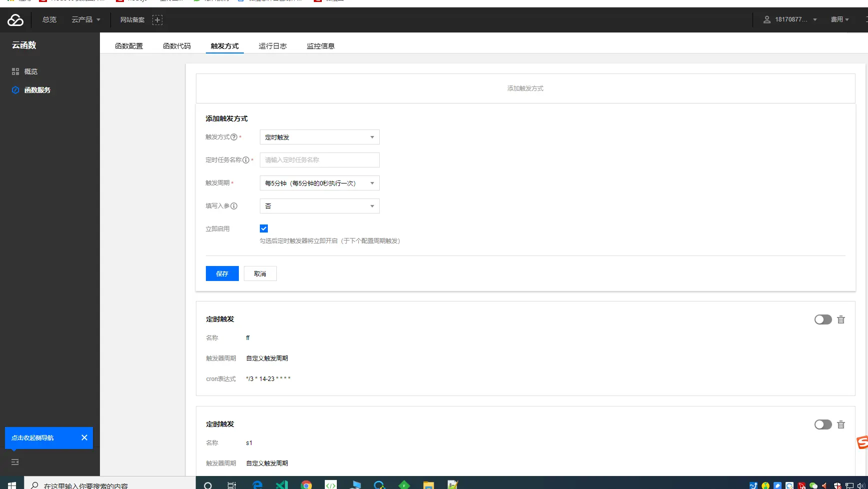Collapse sidebar using bottom menu icon
This screenshot has width=868, height=489.
[15, 462]
